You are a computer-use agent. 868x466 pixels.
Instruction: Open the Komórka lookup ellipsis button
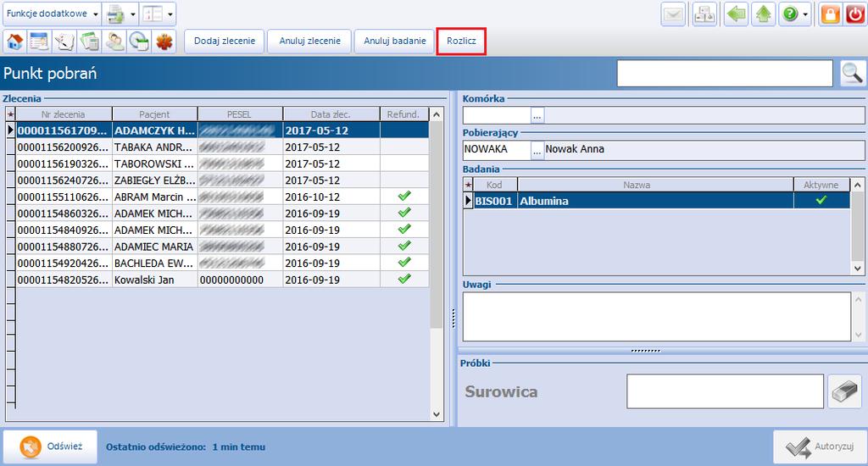point(537,115)
